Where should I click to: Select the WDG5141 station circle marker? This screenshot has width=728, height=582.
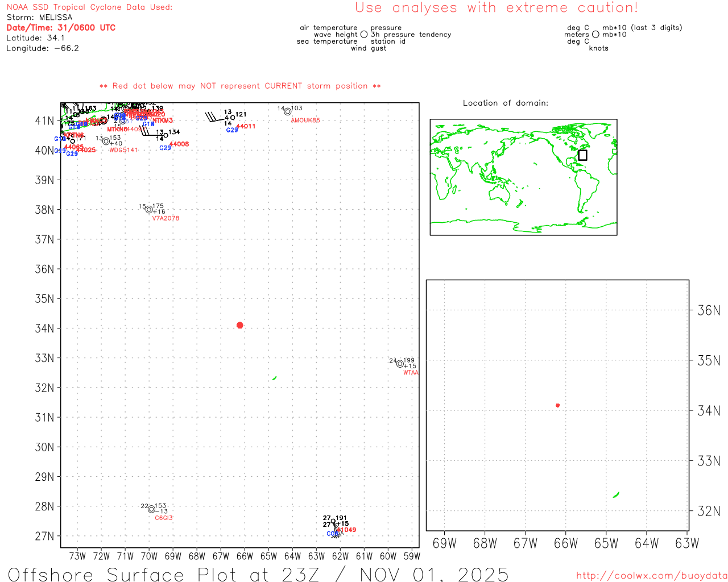tap(106, 142)
